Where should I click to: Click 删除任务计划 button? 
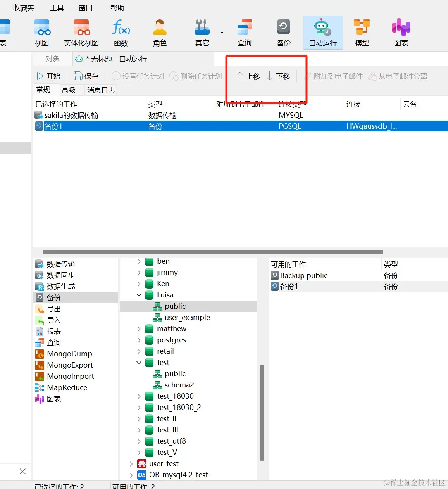click(196, 76)
